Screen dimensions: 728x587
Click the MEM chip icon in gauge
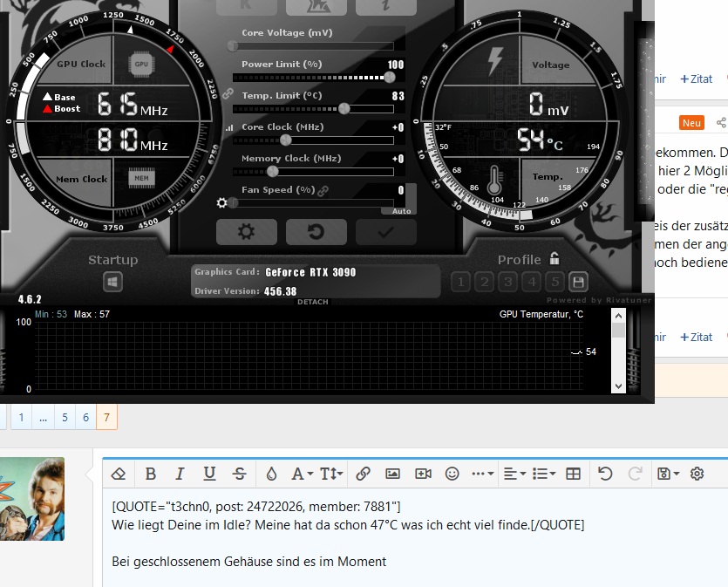[141, 178]
